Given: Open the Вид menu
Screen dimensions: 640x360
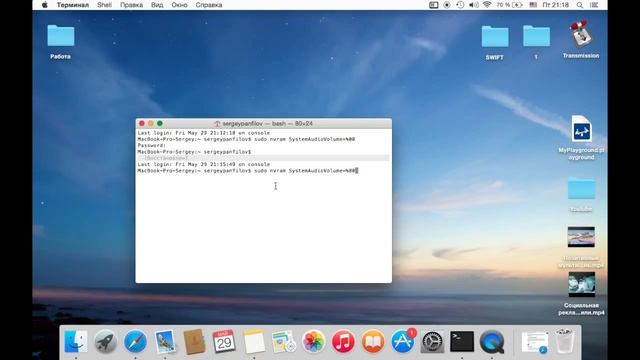Looking at the screenshot, I should (157, 5).
